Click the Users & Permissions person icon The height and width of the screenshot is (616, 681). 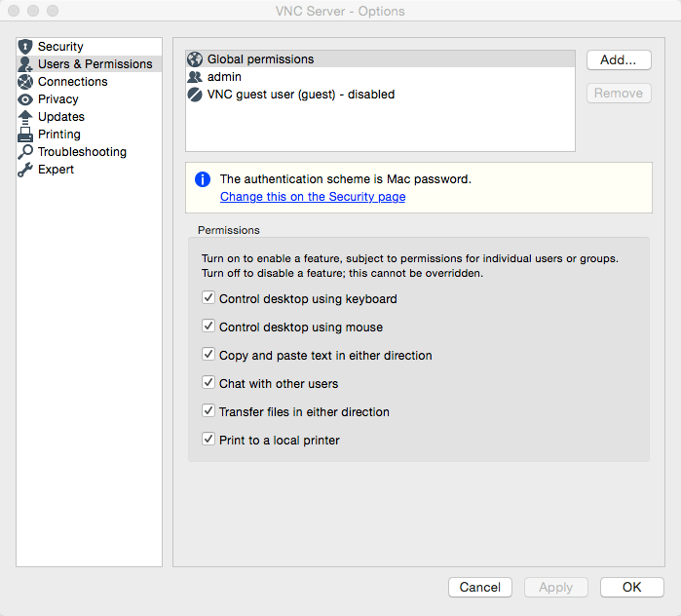(x=25, y=64)
